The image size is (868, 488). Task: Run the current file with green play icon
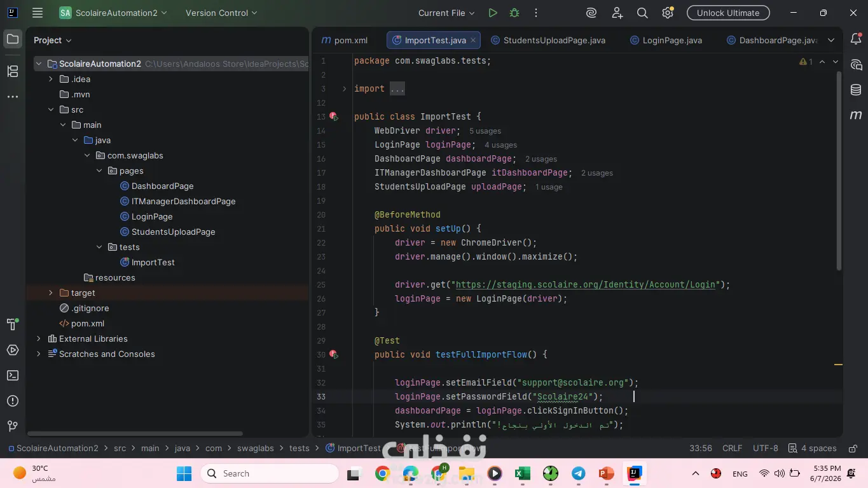click(x=492, y=13)
